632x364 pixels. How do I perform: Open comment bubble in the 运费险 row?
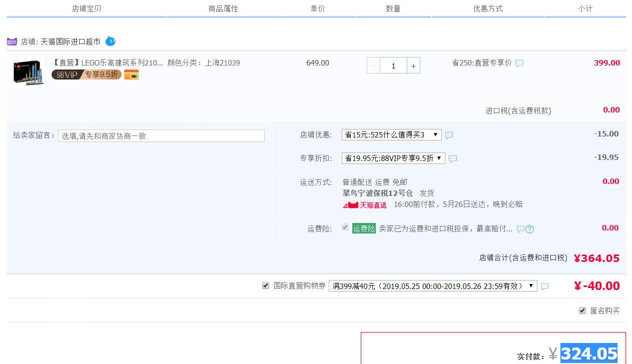520,229
